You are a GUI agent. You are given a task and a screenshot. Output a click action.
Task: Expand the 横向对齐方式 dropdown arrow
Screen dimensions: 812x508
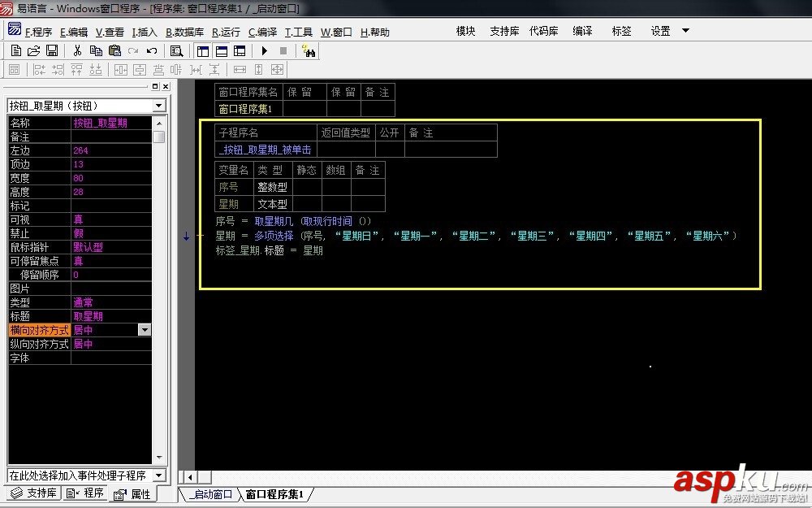[x=145, y=330]
